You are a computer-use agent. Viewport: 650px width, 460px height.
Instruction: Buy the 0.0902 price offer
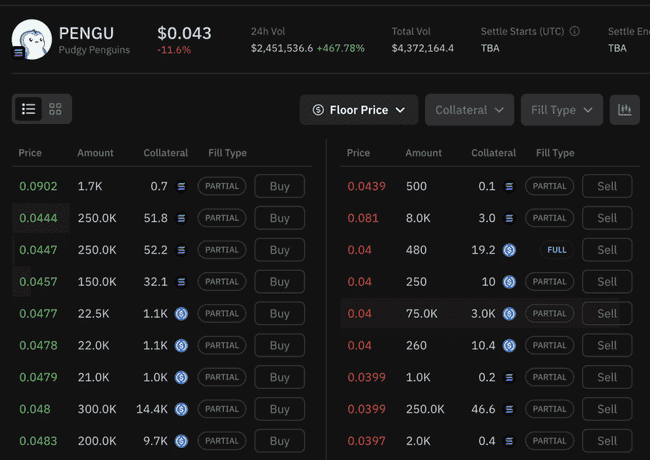279,186
